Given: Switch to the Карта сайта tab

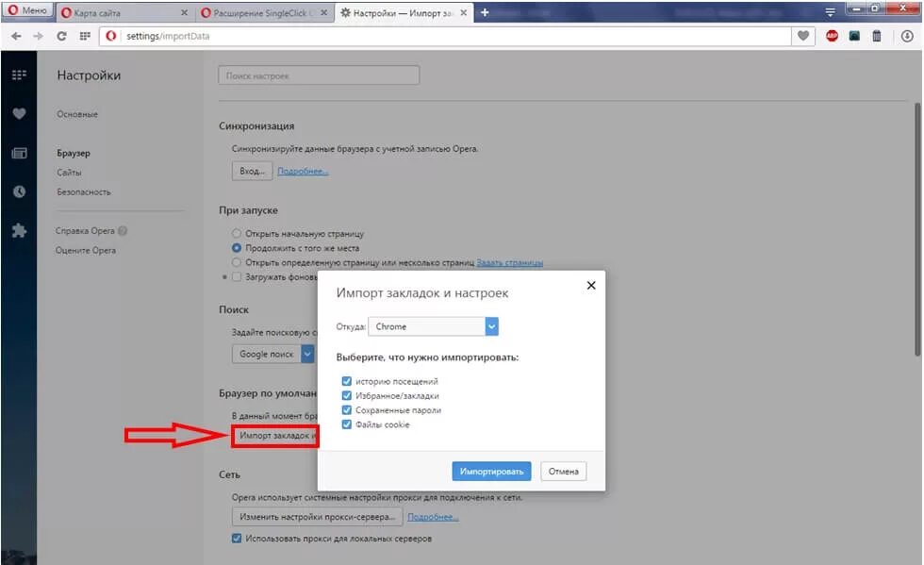Looking at the screenshot, I should (124, 12).
